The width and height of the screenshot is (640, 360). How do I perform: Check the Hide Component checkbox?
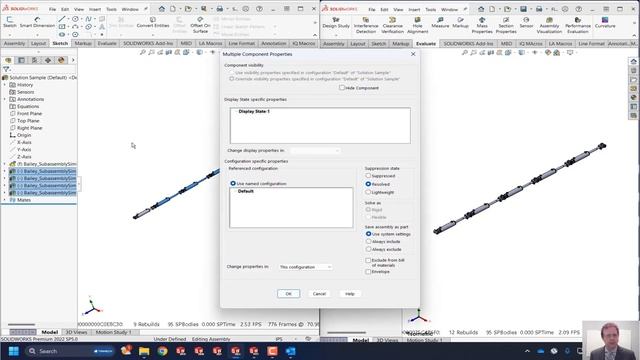(x=342, y=88)
